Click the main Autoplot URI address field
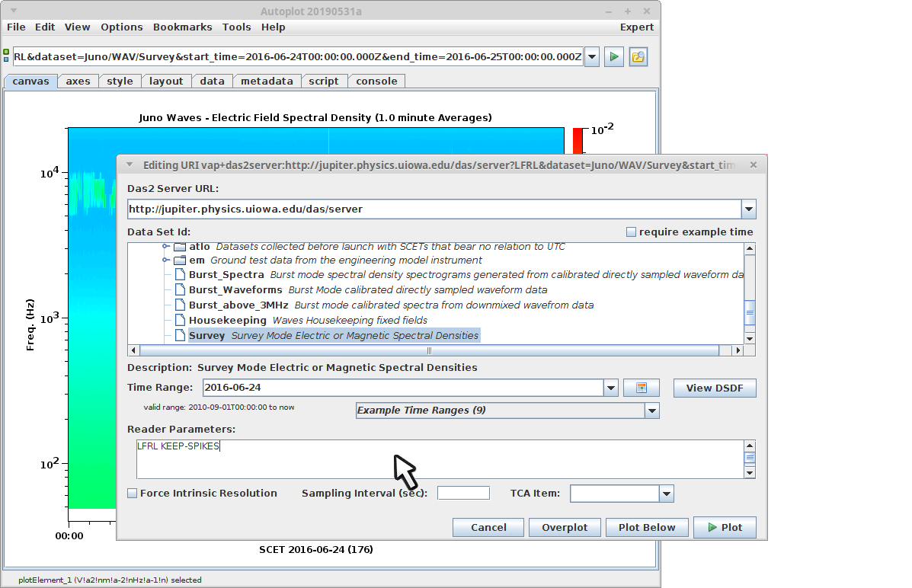The image size is (912, 588). click(298, 57)
